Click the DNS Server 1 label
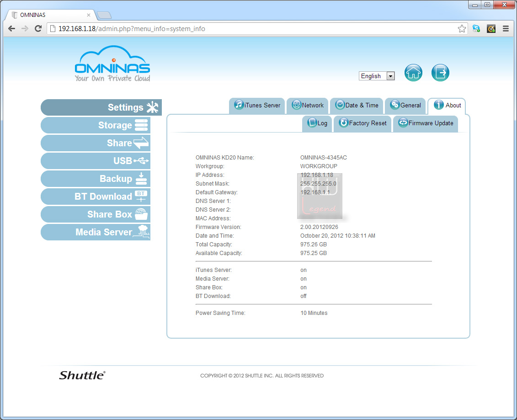 coord(213,201)
